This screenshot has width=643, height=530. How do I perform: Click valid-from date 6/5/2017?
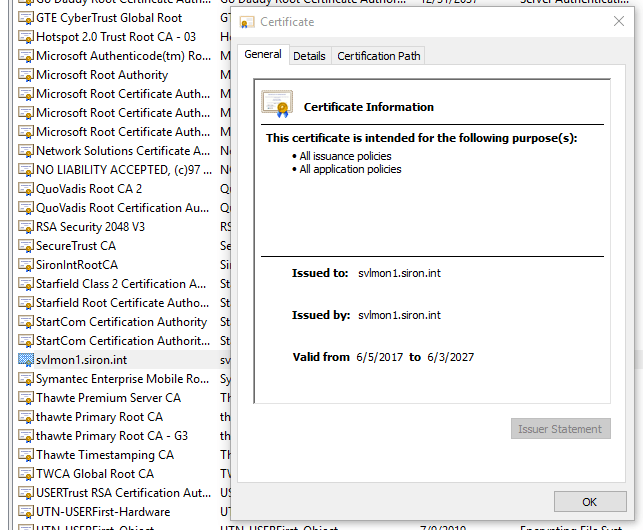coord(379,357)
